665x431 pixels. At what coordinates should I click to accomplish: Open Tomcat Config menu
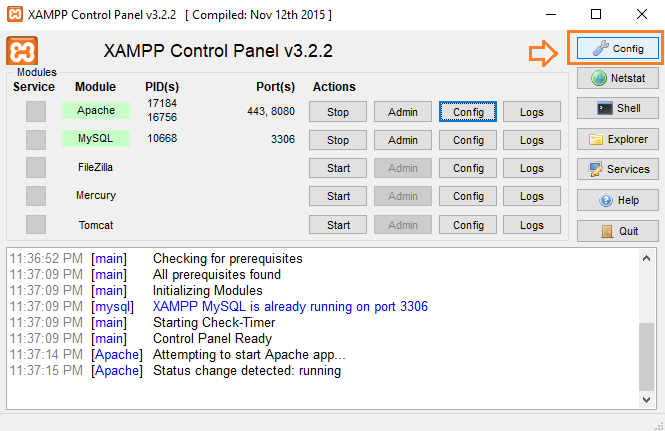(468, 224)
